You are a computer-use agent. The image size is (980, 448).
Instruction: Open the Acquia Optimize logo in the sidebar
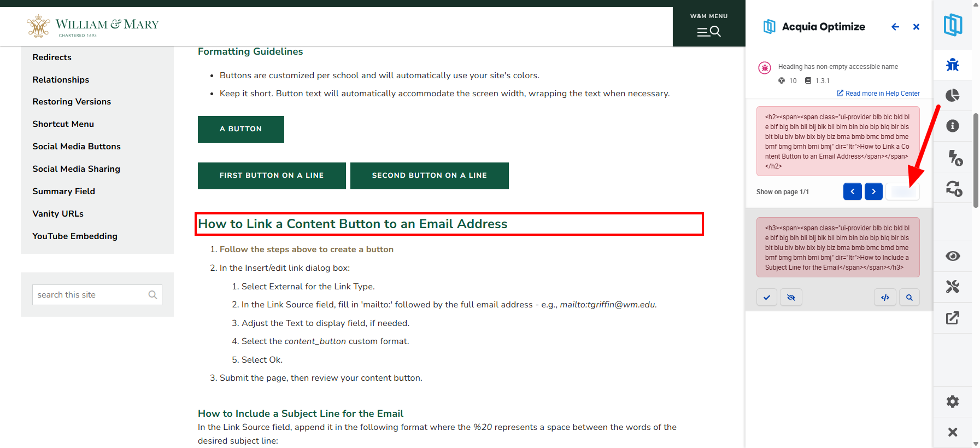click(953, 25)
